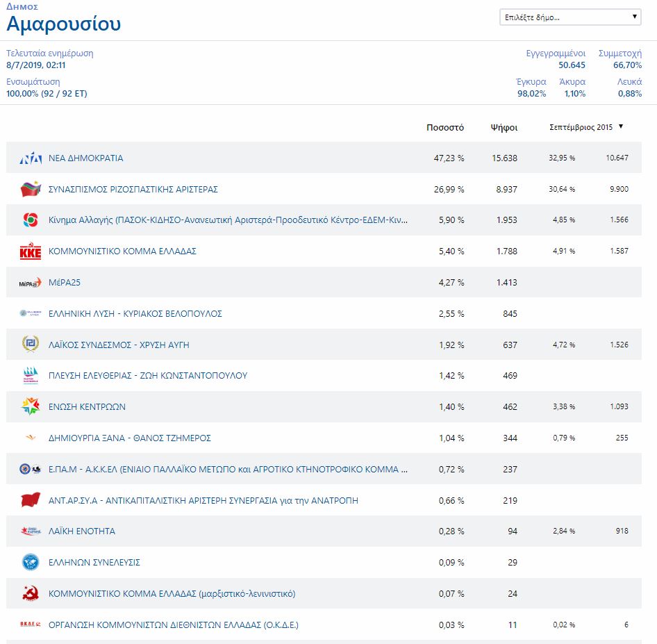Image resolution: width=657 pixels, height=644 pixels.
Task: Click the ΜέΡΑ25 party logo
Action: [31, 283]
